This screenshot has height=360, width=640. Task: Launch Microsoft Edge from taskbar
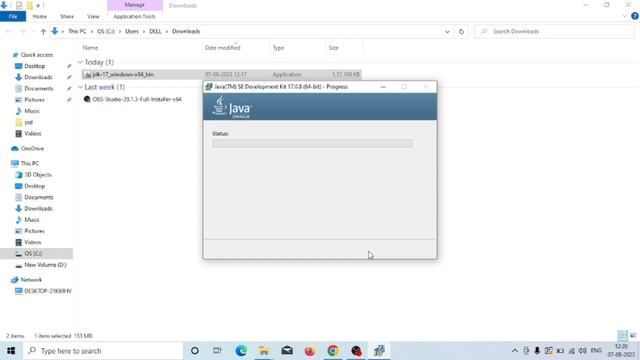pyautogui.click(x=241, y=351)
